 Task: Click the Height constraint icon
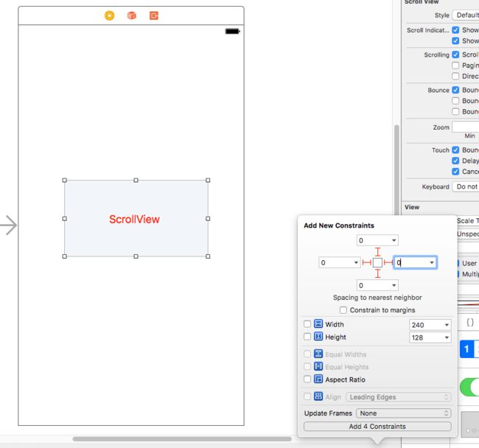click(318, 337)
